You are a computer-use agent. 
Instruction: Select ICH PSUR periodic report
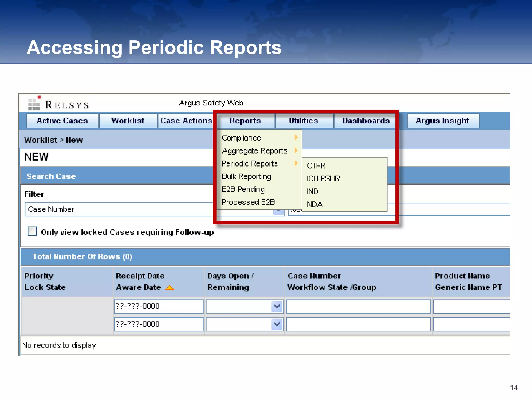point(344,178)
